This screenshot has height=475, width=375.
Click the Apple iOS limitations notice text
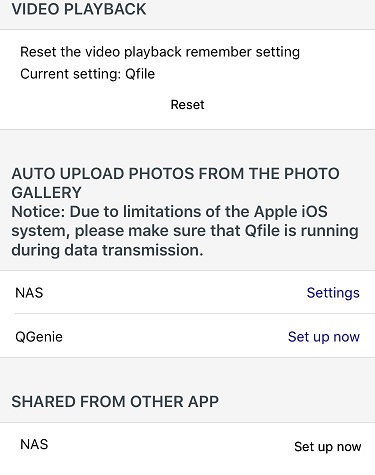point(185,231)
